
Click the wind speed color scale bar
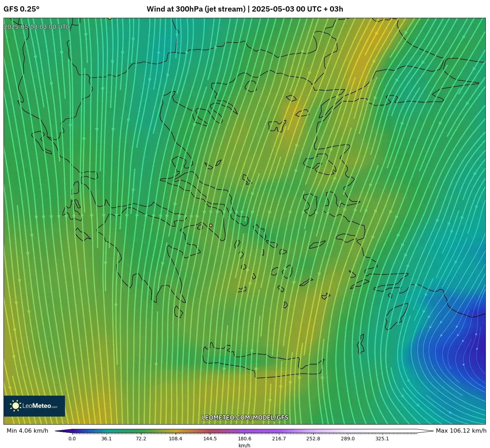(x=244, y=431)
